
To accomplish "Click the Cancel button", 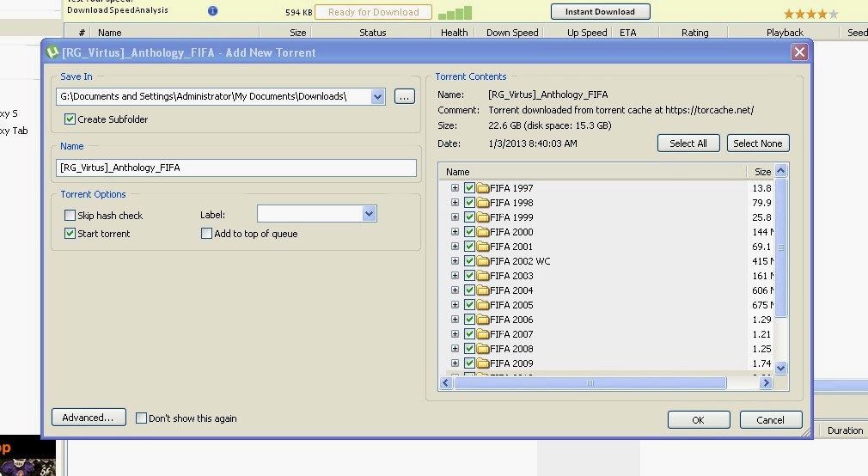I will (771, 420).
